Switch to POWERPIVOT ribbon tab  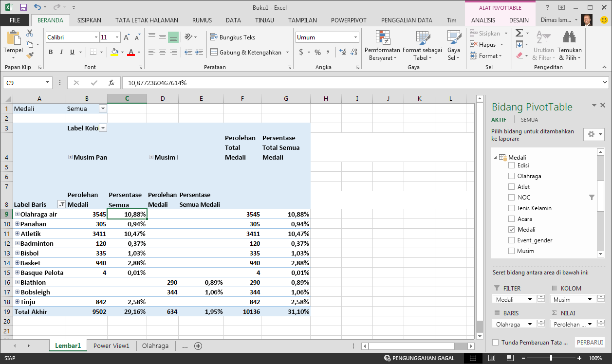tap(349, 20)
